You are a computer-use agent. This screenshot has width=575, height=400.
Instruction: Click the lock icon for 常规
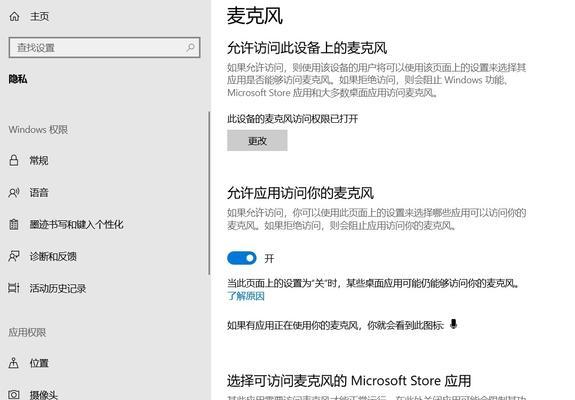[x=14, y=160]
